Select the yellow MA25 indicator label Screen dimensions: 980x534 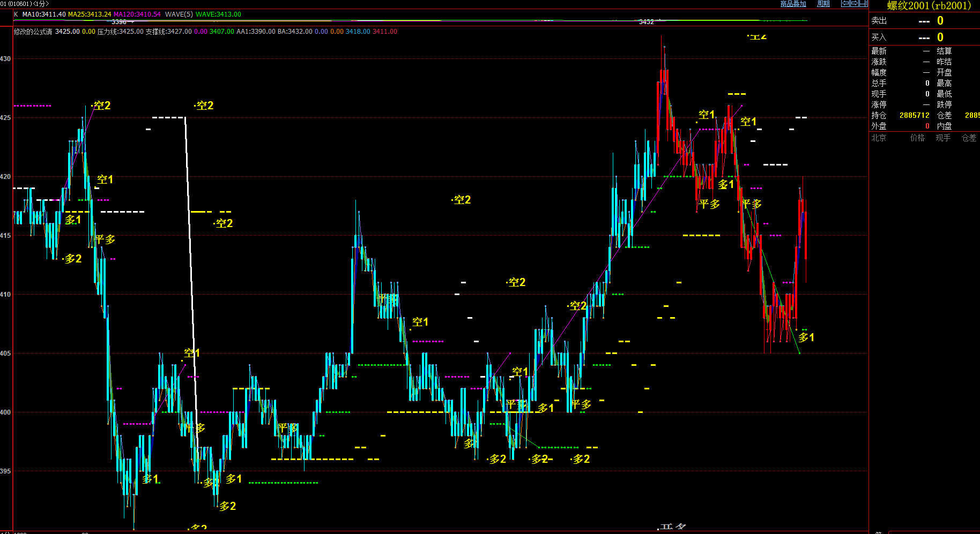pos(90,14)
